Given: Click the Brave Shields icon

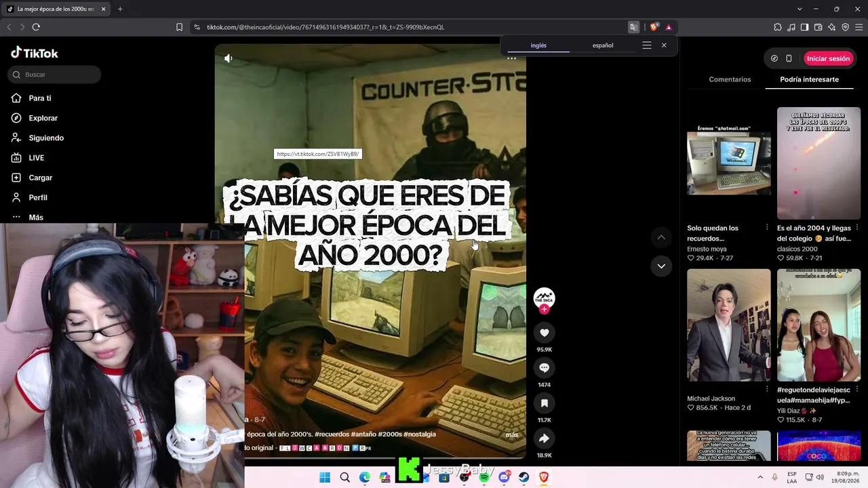Looking at the screenshot, I should click(x=654, y=27).
